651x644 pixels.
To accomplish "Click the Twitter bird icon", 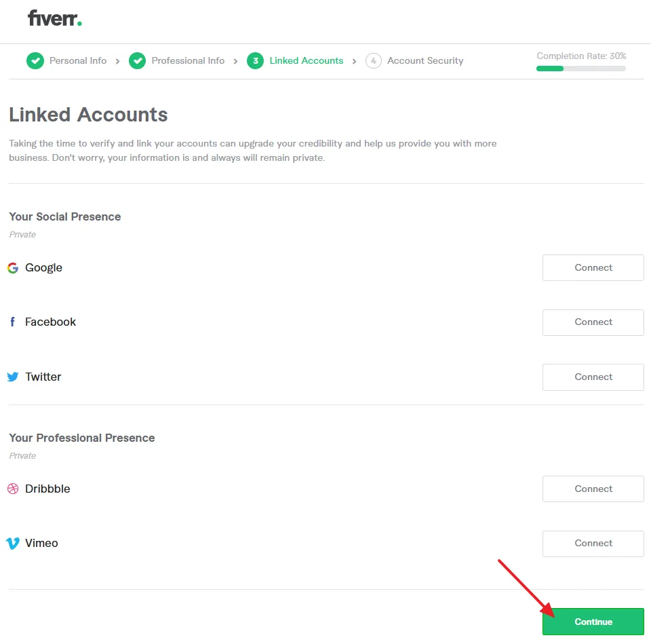I will point(13,377).
